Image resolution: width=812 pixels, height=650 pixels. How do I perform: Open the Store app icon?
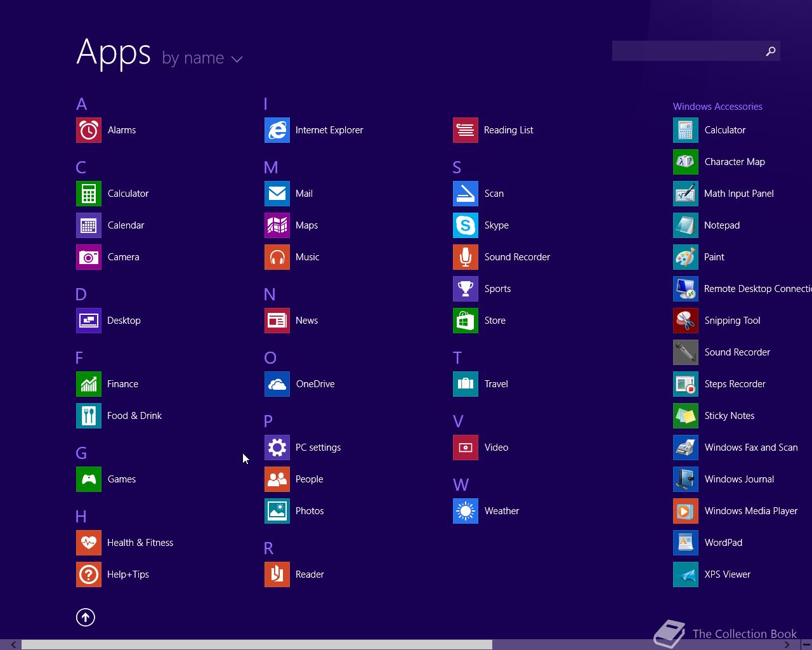466,321
